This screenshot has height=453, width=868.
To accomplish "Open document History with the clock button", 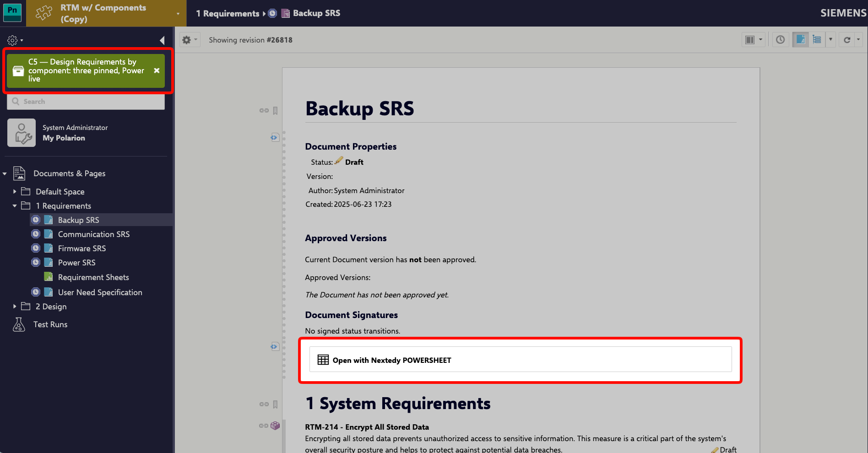I will click(x=781, y=40).
